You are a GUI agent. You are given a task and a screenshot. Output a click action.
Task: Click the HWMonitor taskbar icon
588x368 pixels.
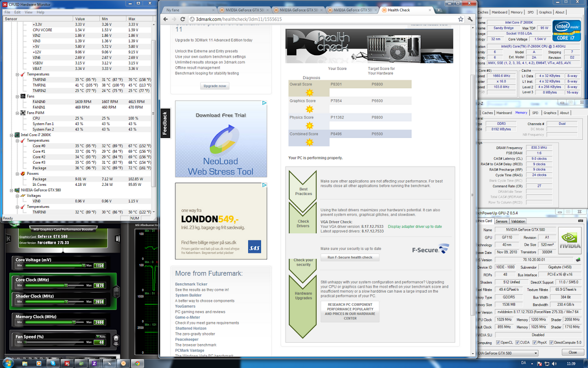click(67, 363)
